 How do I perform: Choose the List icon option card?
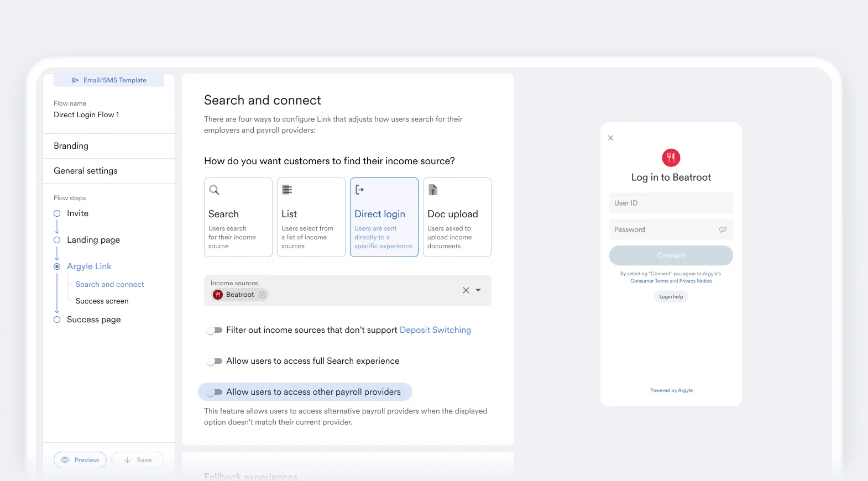(311, 217)
